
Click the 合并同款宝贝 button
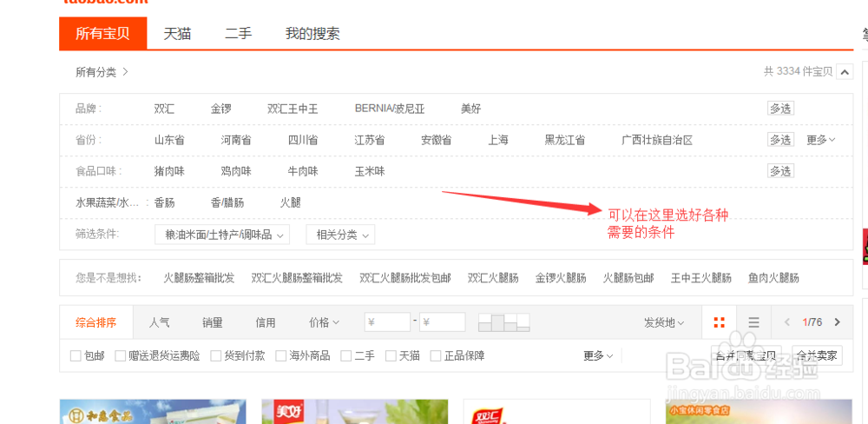pos(745,356)
